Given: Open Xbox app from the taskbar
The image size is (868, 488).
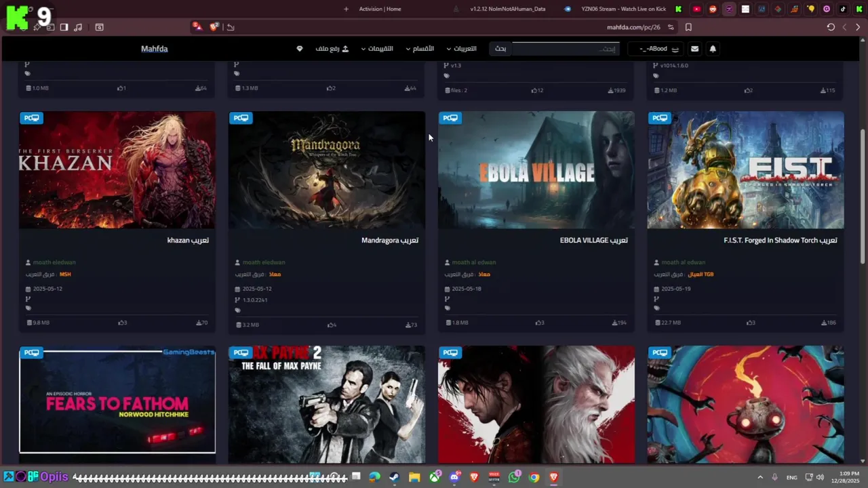Looking at the screenshot, I should [435, 477].
